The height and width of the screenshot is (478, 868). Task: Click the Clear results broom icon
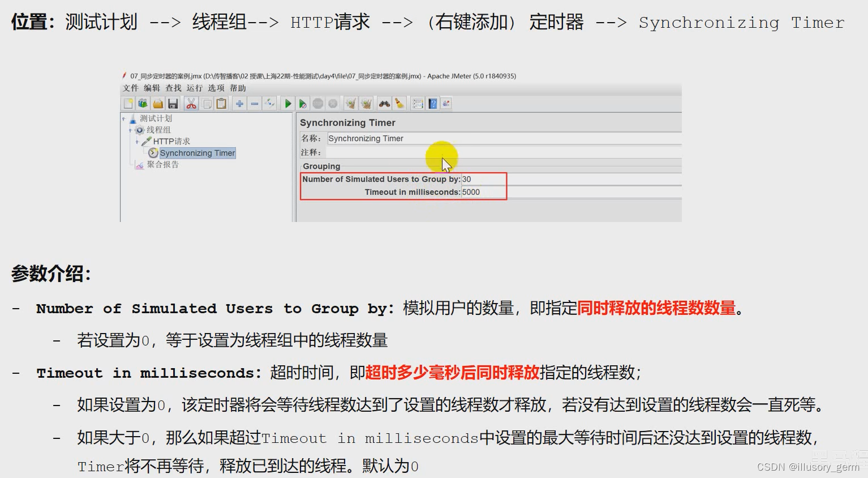point(351,104)
